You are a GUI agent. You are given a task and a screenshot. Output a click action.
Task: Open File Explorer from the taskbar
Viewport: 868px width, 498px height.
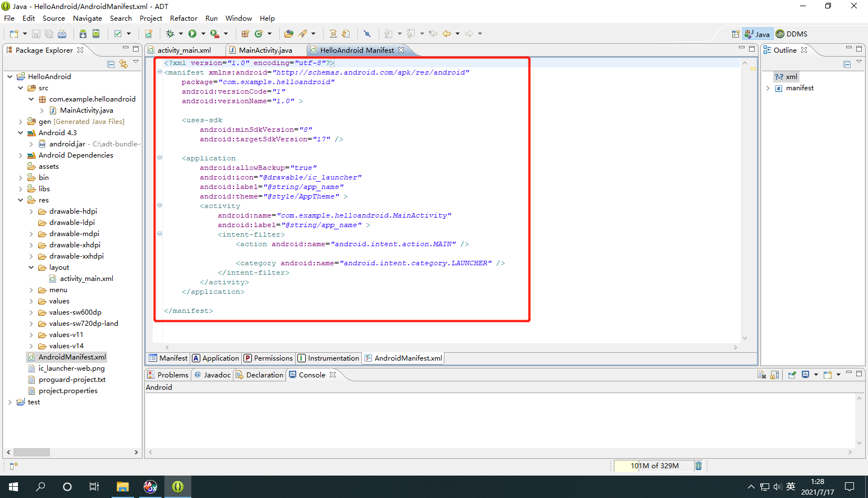123,487
